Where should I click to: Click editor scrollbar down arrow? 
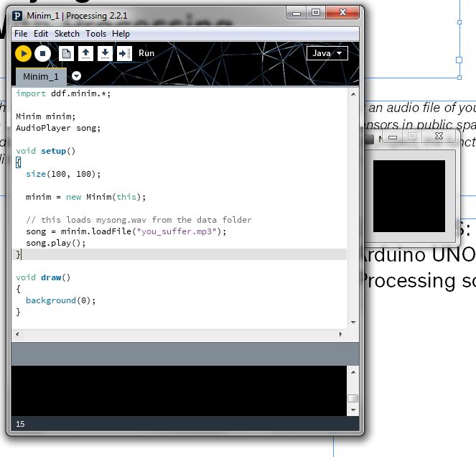click(353, 323)
